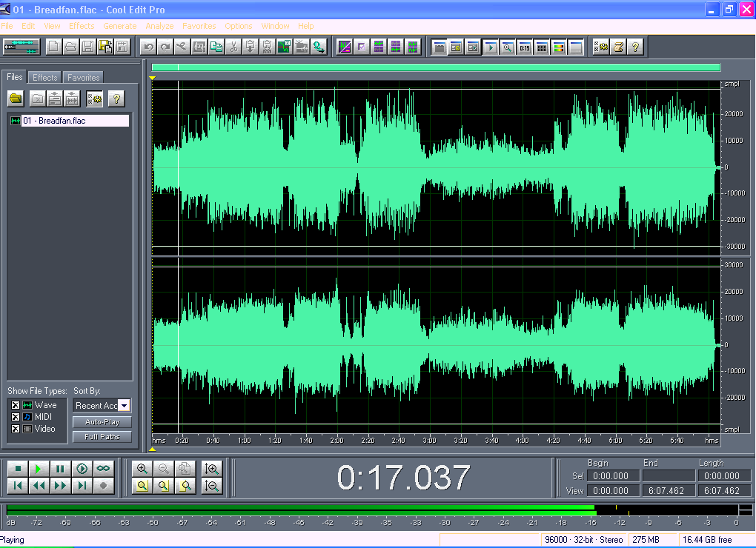The image size is (756, 548).
Task: Click the Auto-Play button
Action: [x=102, y=422]
